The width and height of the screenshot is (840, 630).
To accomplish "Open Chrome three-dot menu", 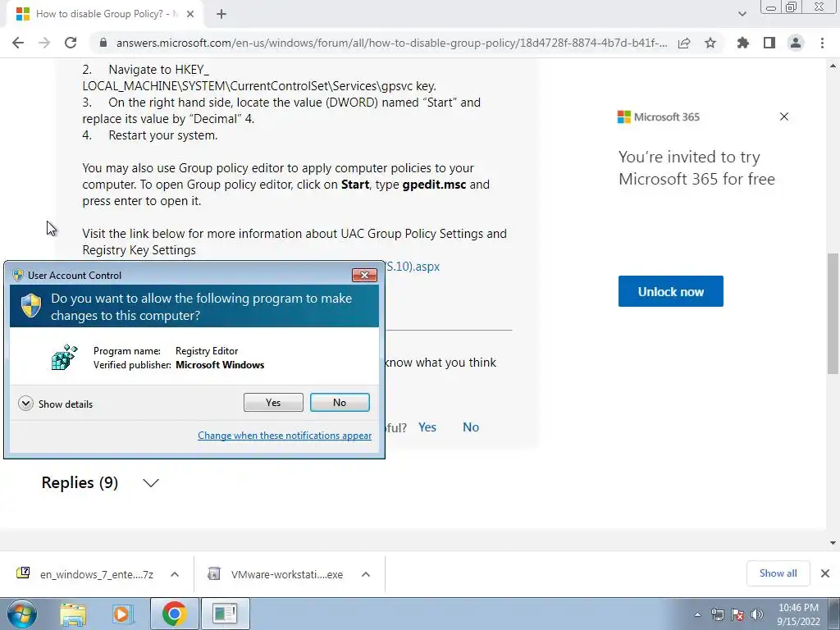I will pos(822,43).
